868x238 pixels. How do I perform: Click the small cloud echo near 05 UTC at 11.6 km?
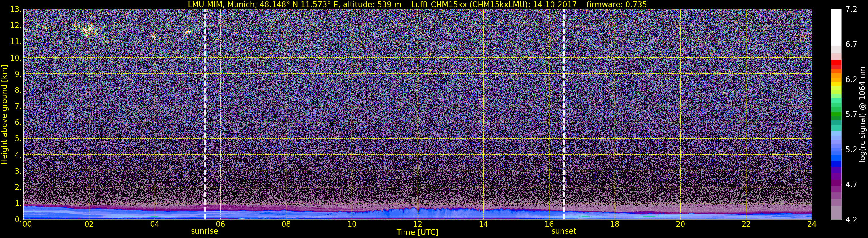pyautogui.click(x=188, y=32)
